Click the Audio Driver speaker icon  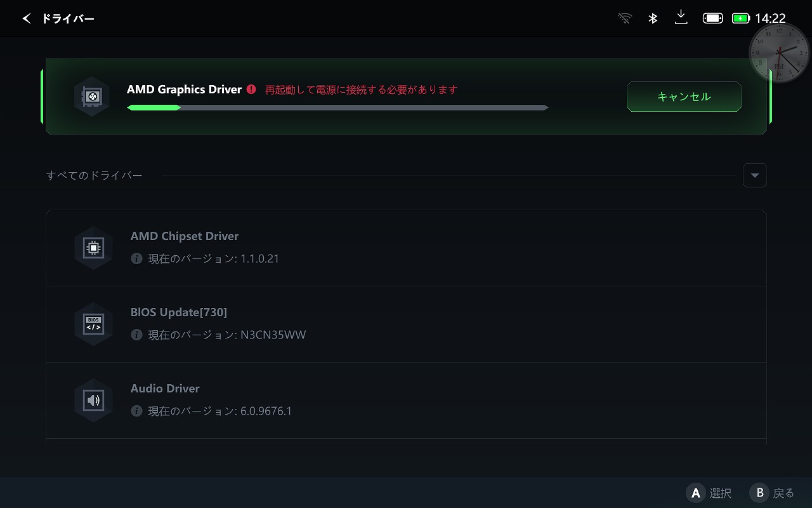[93, 400]
